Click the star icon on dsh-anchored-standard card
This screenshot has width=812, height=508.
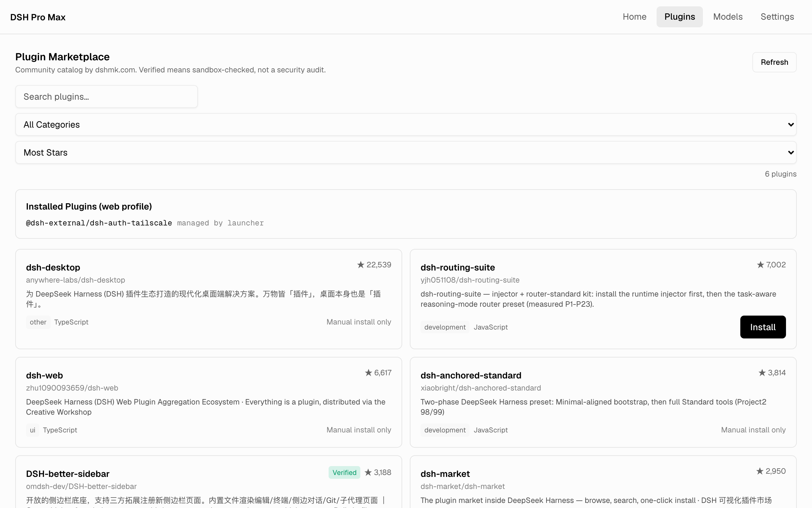click(x=762, y=373)
